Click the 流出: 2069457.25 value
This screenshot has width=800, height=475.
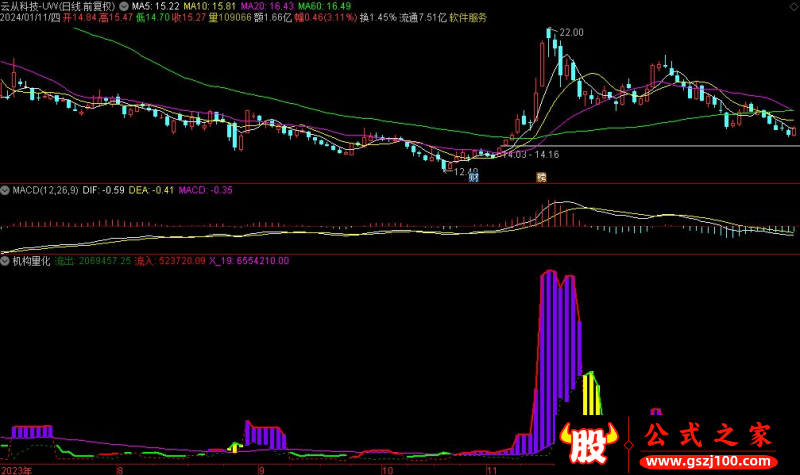click(x=92, y=261)
